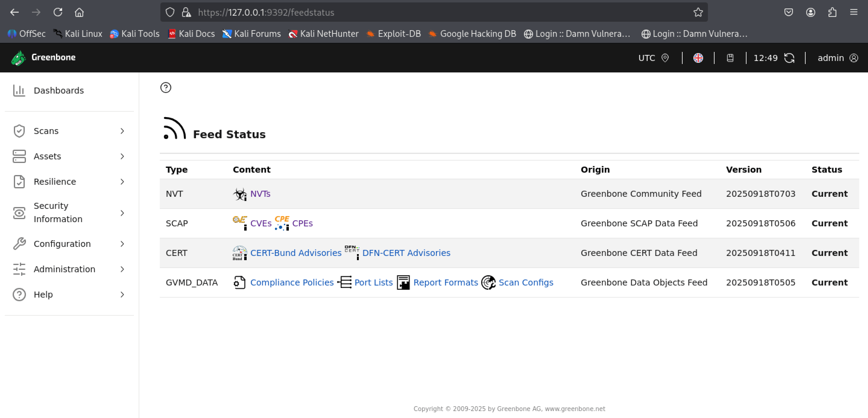Open the Firefox extensions icon

(x=832, y=12)
